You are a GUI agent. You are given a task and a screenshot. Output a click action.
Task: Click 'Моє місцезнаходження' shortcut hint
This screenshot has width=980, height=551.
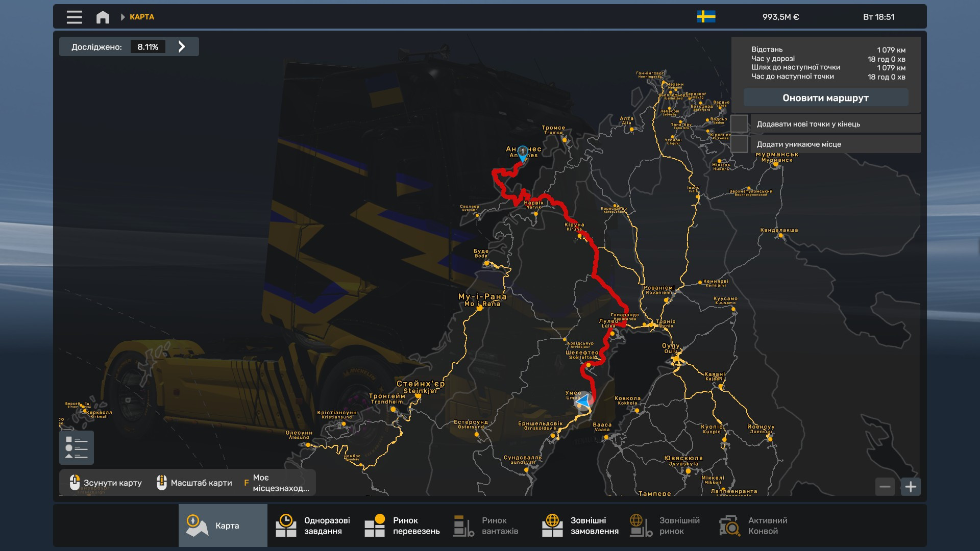point(276,483)
